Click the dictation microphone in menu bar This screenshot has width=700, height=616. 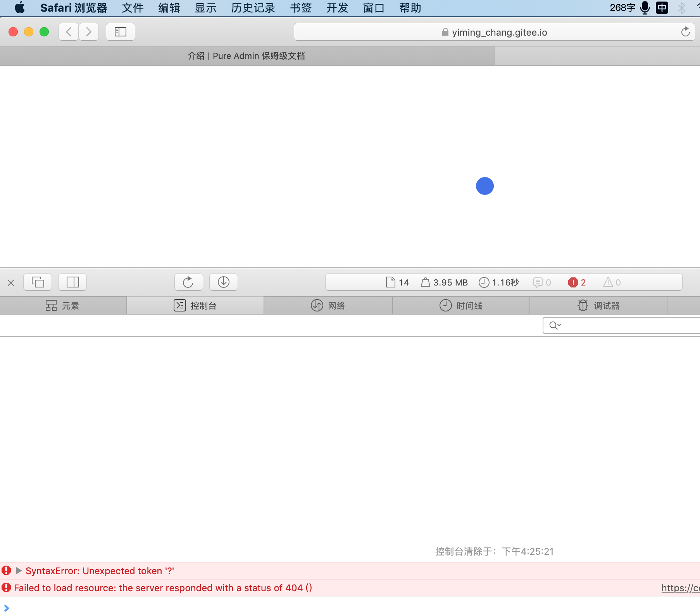tap(645, 7)
